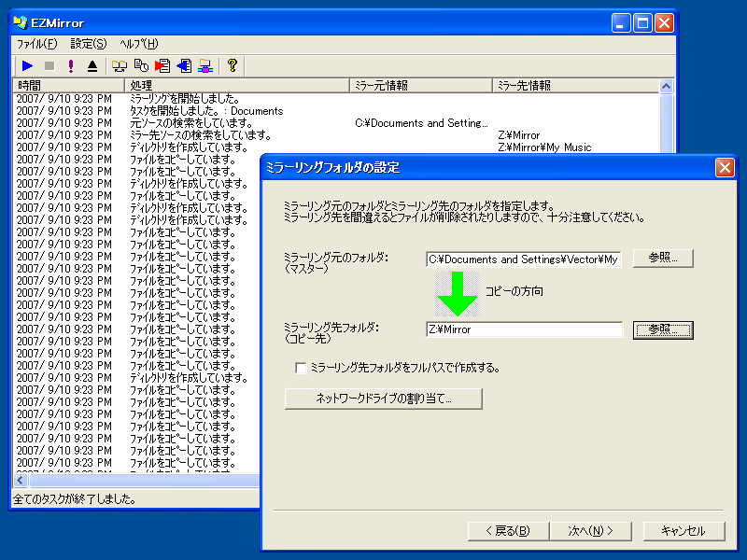Click the Z:¥Mirror¥My Music log cell
Screen dimensions: 747x560
544,147
